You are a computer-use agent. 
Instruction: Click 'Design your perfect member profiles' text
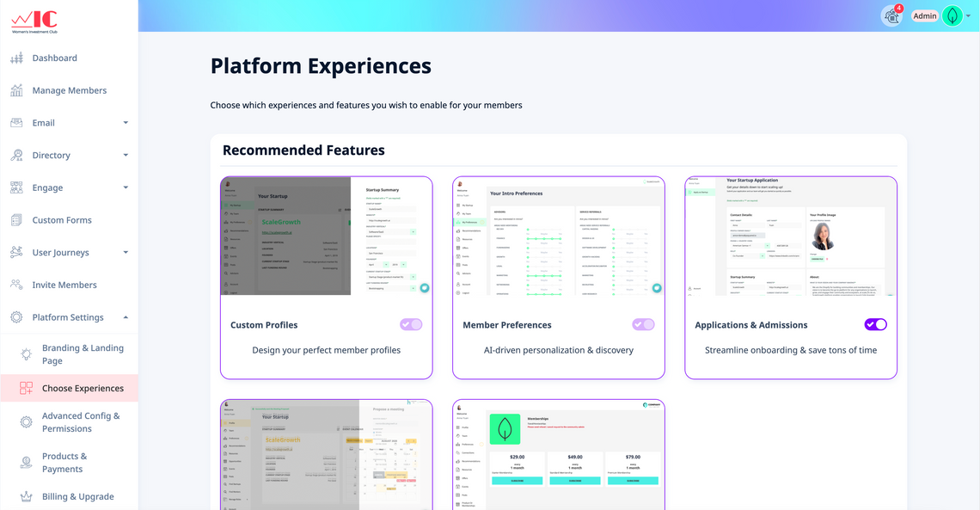pyautogui.click(x=327, y=350)
